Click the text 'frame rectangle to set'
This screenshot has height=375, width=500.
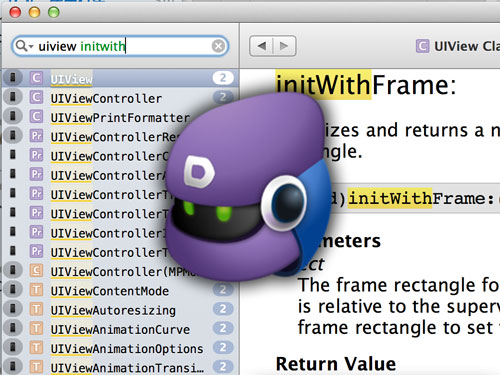point(395,328)
